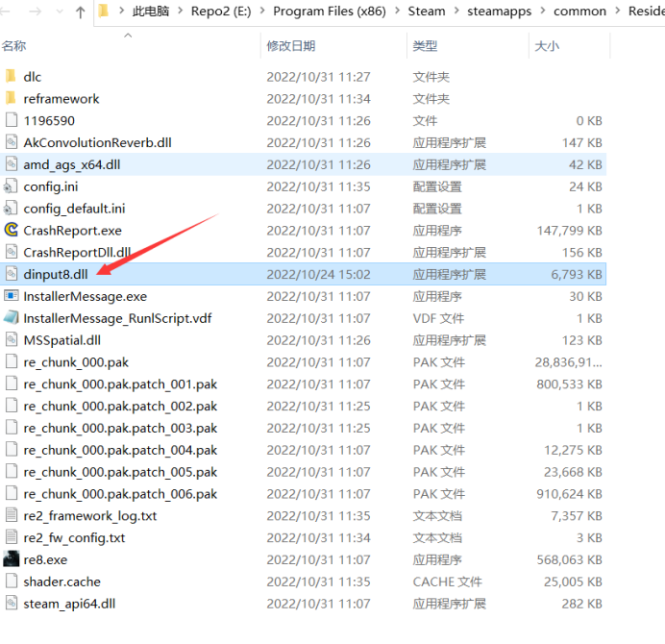Expand chevron after common in path
Viewport: 665px width, 644px height.
(x=618, y=11)
